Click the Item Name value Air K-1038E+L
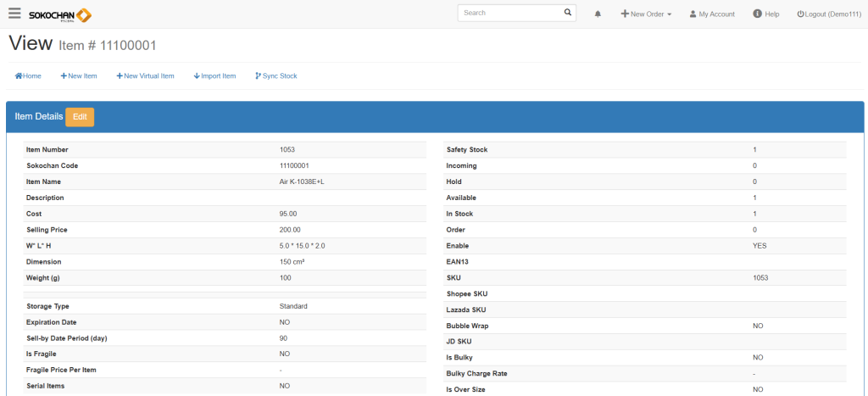The width and height of the screenshot is (868, 396). click(x=302, y=181)
